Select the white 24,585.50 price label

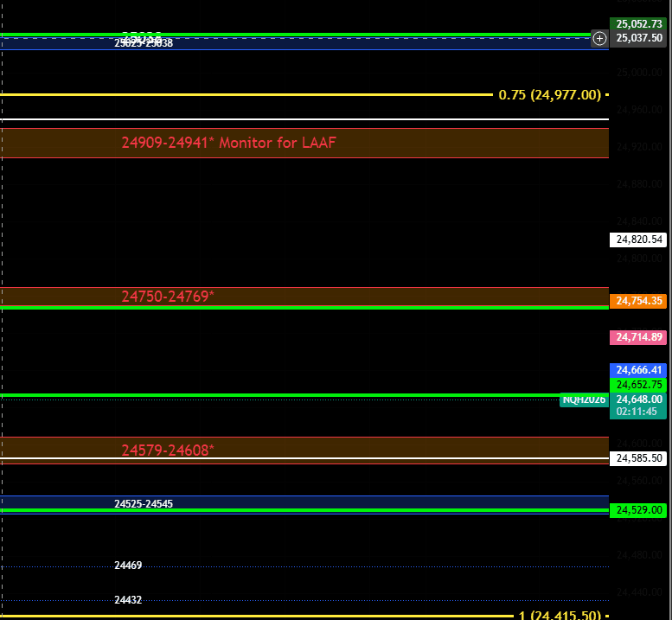[x=638, y=458]
